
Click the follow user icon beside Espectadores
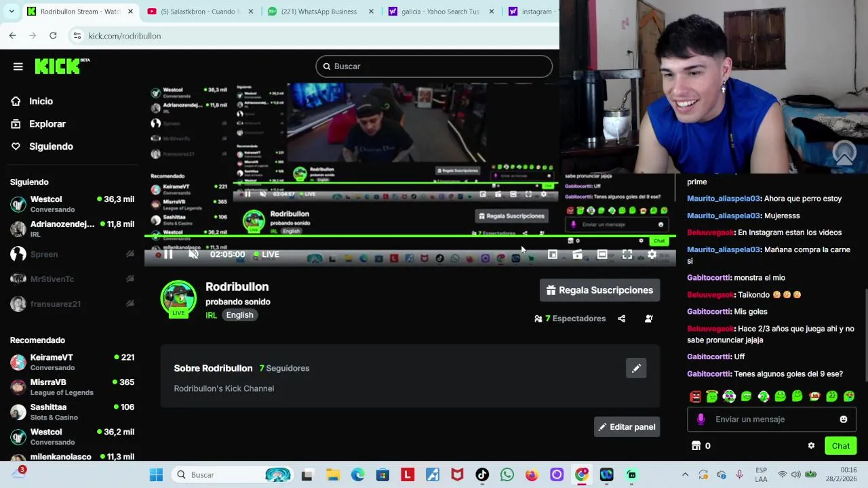tap(649, 319)
